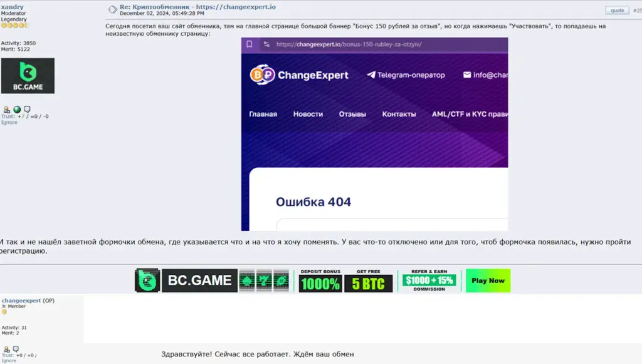
Task: Click the email envelope icon in screenshot
Action: [466, 75]
